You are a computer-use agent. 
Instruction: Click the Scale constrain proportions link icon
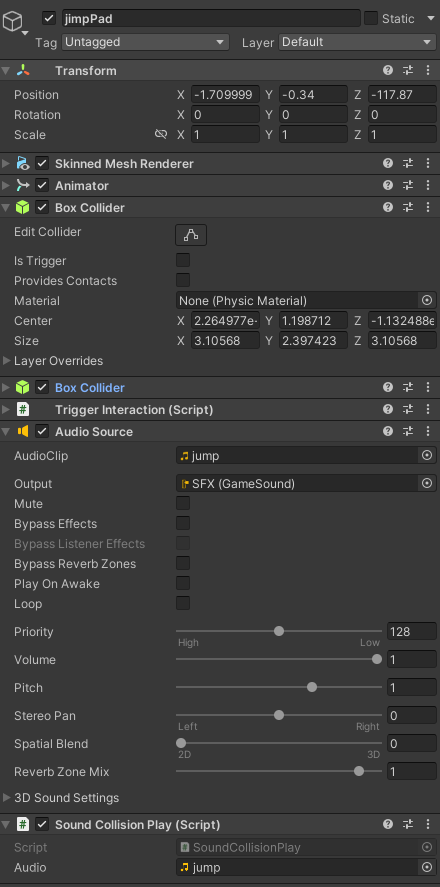161,135
